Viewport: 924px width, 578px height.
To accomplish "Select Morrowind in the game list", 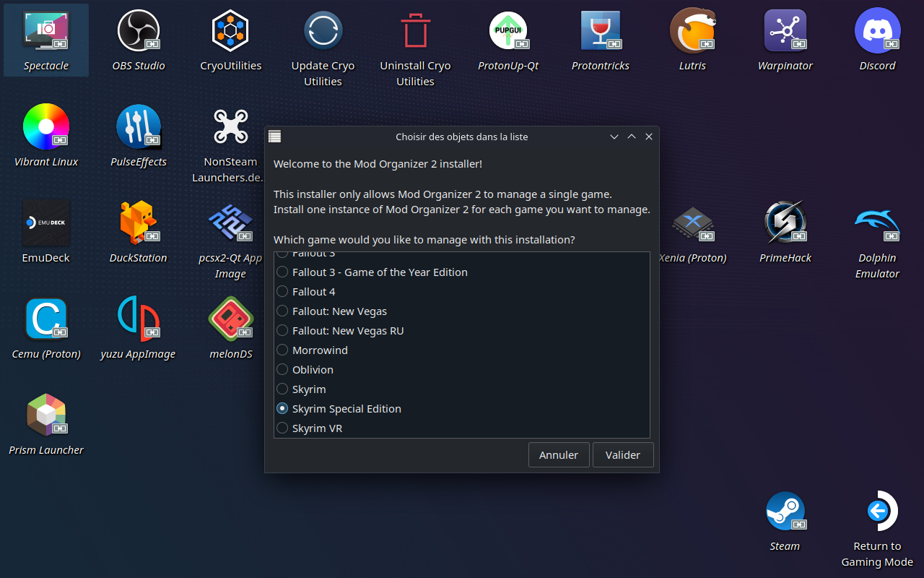I will tap(312, 350).
